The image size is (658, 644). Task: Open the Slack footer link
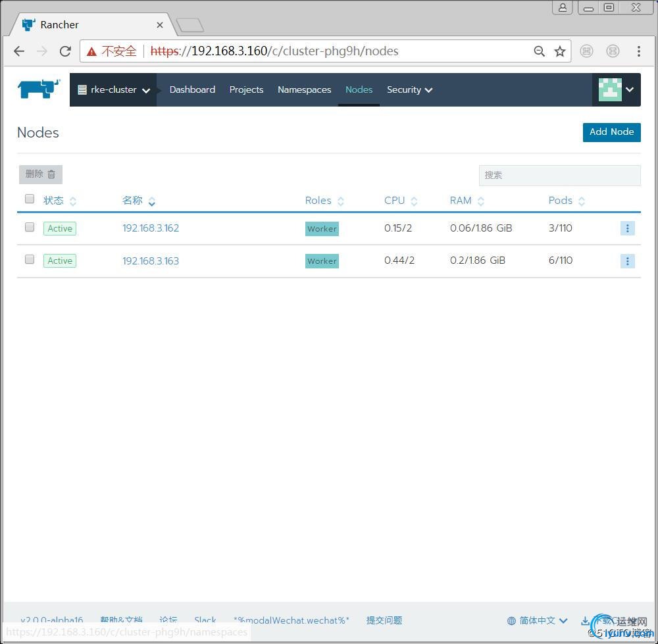pos(205,620)
